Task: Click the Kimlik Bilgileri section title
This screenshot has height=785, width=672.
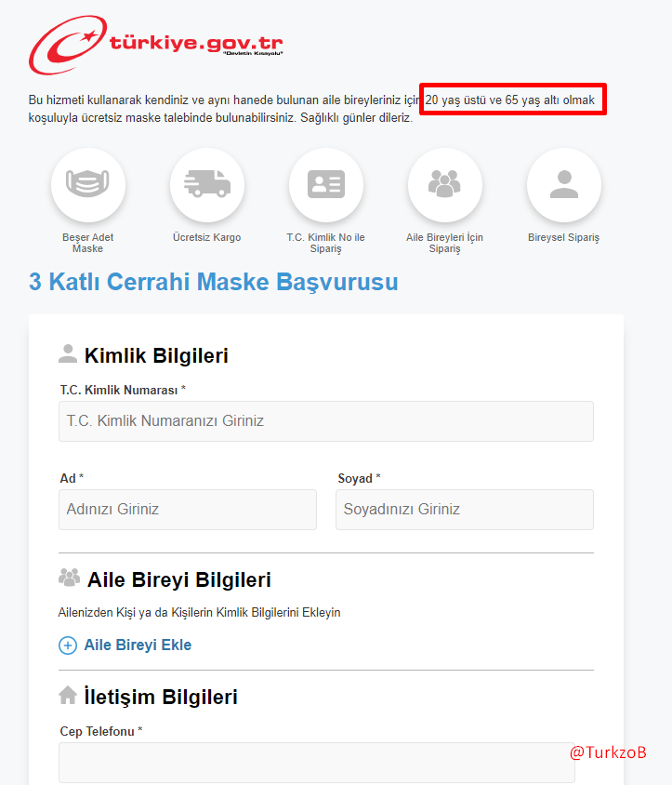Action: (x=156, y=355)
